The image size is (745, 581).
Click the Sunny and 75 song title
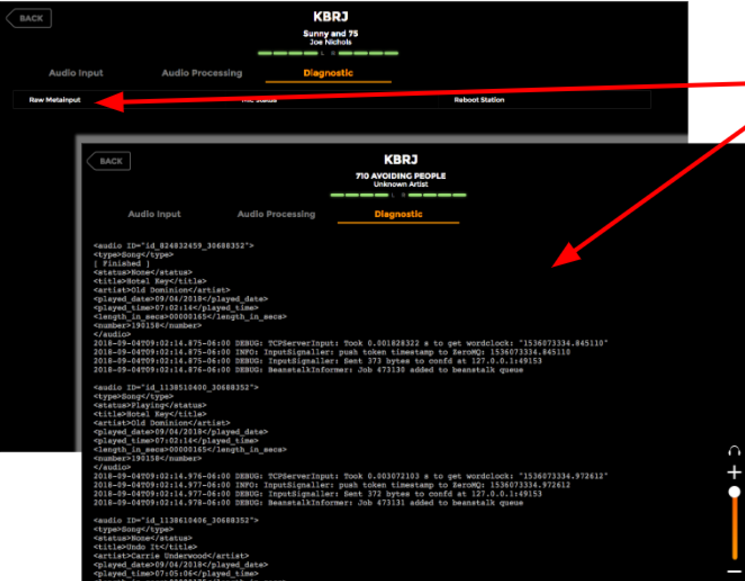click(x=329, y=33)
